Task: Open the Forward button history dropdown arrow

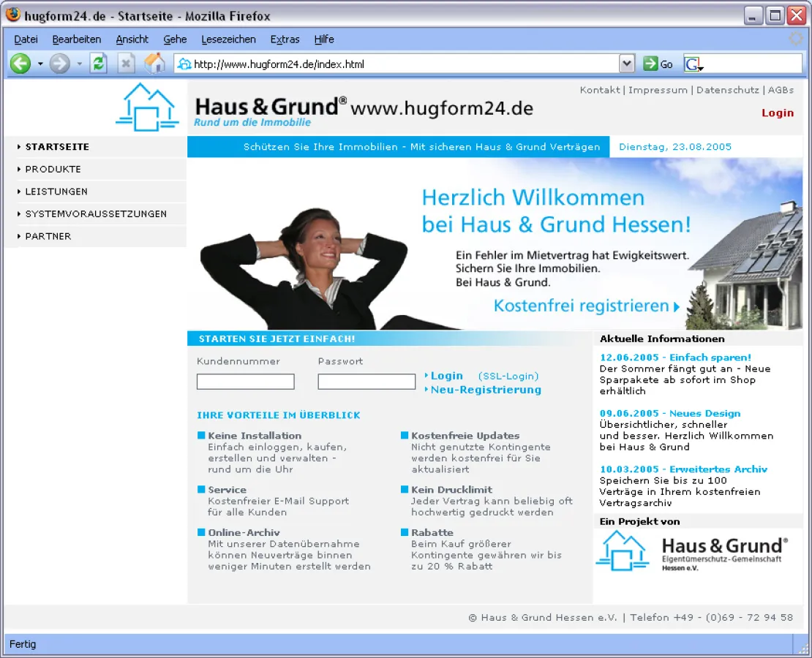Action: [x=79, y=64]
